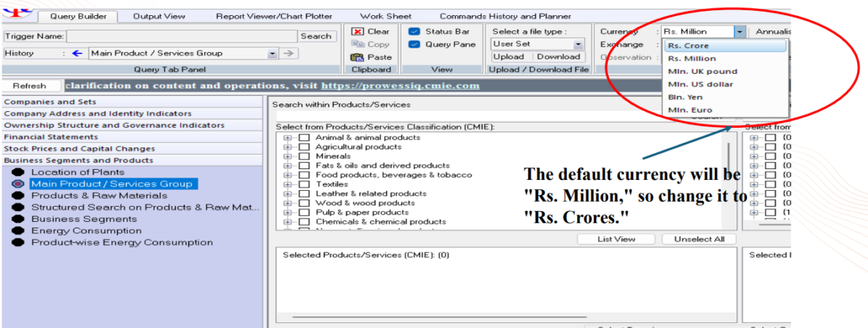Viewport: 868px width, 328px height.
Task: Click the bullet icon beside Business Segments
Action: click(x=18, y=219)
